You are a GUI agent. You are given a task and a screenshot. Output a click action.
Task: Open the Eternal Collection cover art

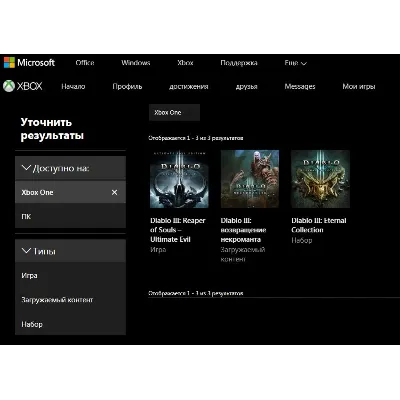pyautogui.click(x=321, y=179)
